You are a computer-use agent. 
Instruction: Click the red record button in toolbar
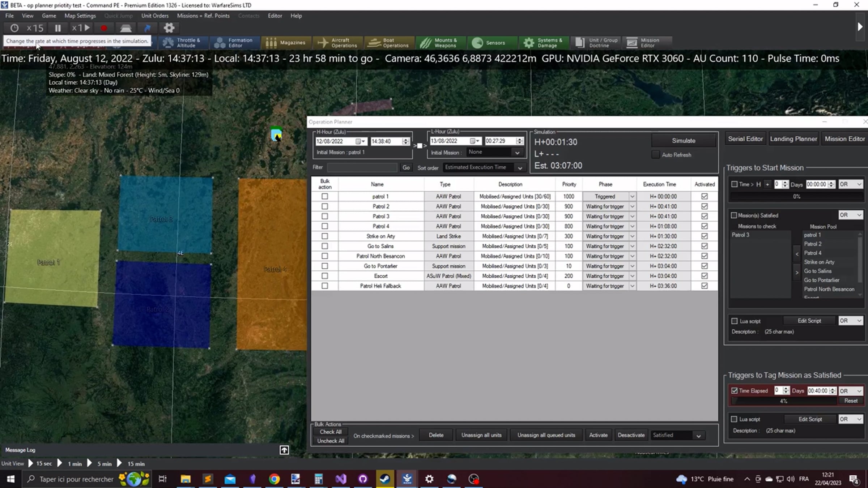104,28
